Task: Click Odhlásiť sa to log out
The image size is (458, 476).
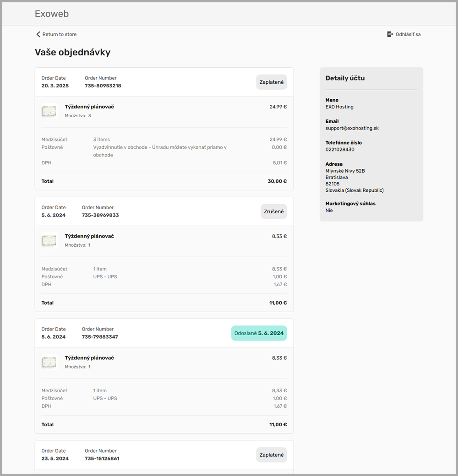Action: tap(407, 34)
